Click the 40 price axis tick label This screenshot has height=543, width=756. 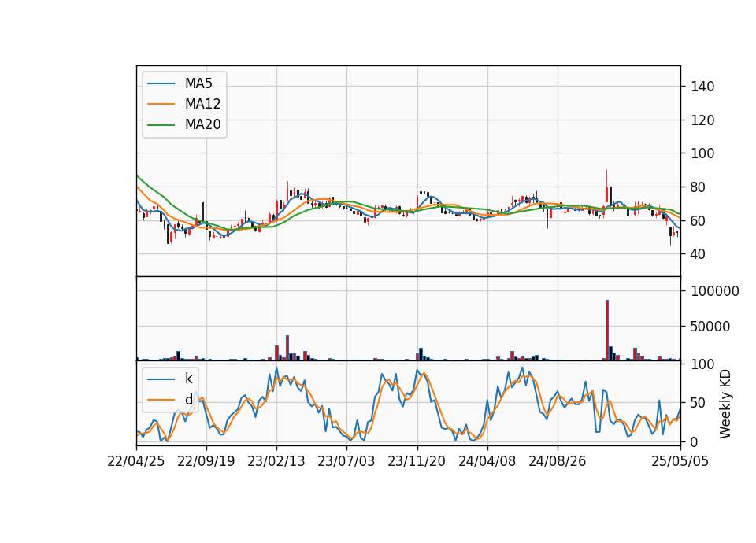[699, 254]
